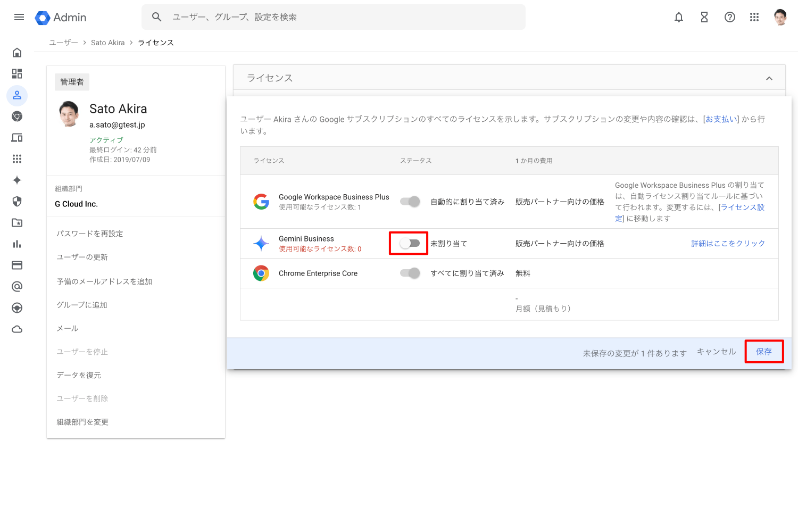Toggle the Gemini Business license switch
This screenshot has width=798, height=532.
coord(410,244)
